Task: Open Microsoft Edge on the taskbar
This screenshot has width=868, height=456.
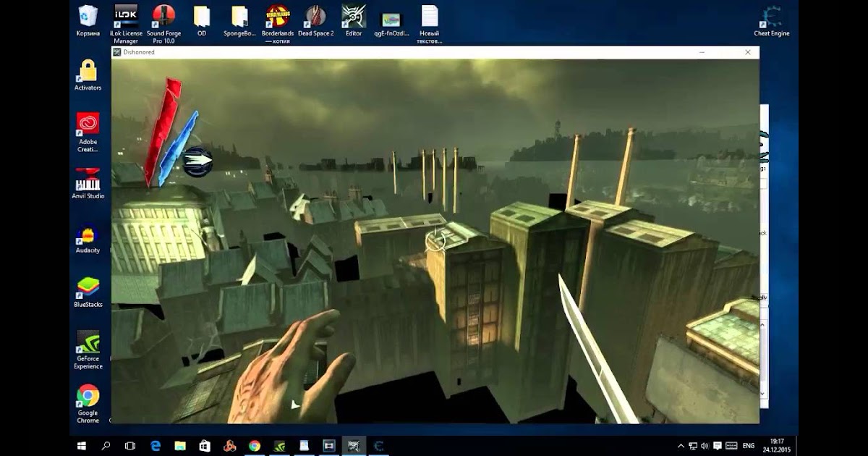Action: click(156, 446)
